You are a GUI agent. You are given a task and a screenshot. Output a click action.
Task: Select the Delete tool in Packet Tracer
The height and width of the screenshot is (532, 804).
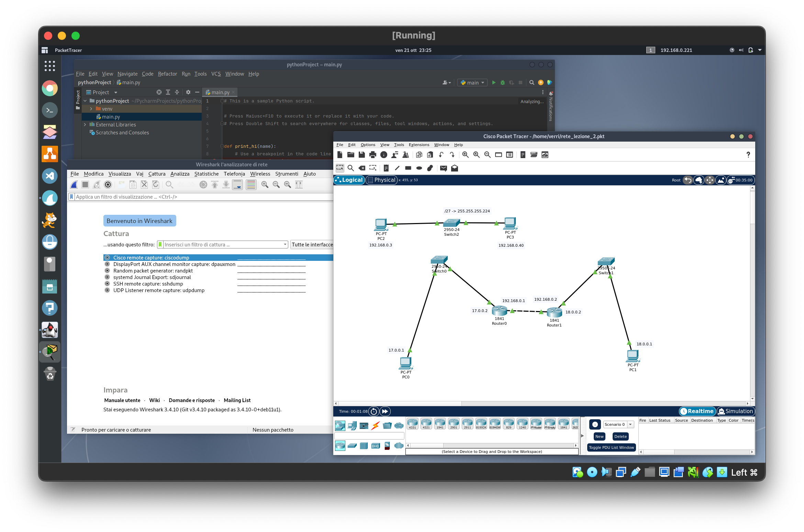pos(362,168)
